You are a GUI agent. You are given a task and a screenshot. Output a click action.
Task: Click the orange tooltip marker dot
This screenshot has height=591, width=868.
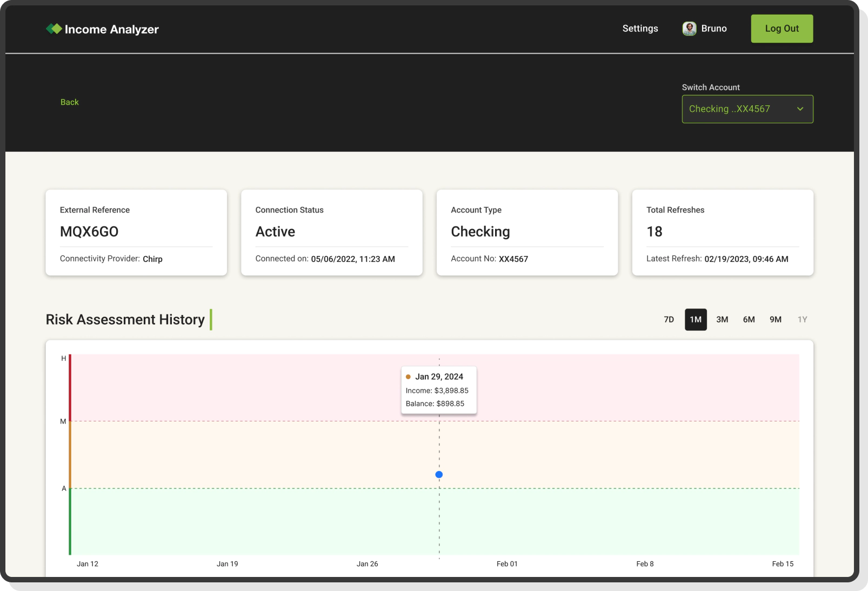coord(409,376)
